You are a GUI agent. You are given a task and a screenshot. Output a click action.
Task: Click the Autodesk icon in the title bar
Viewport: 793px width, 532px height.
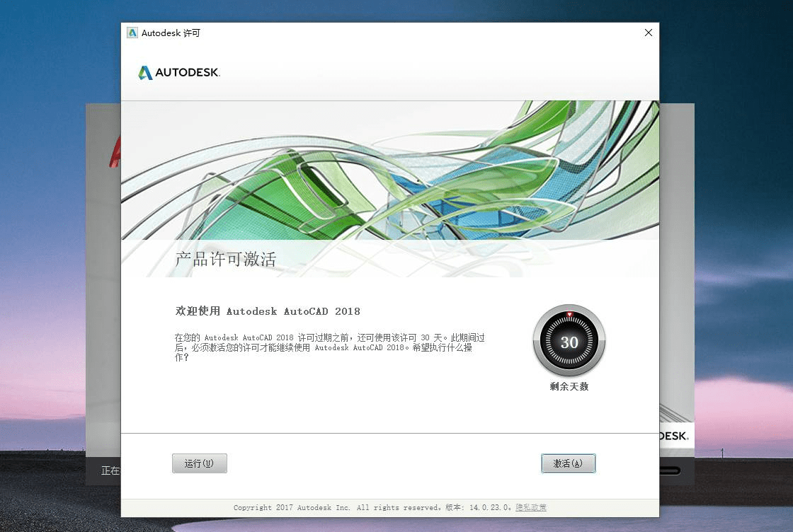(x=132, y=33)
